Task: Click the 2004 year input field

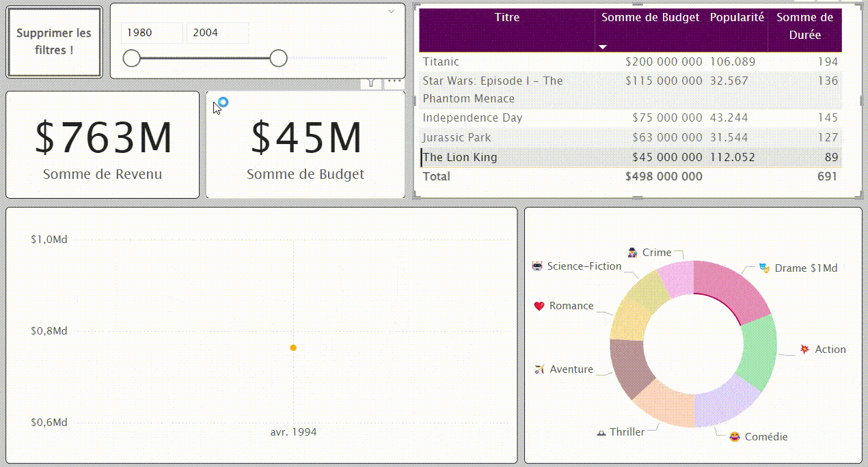Action: (x=217, y=33)
